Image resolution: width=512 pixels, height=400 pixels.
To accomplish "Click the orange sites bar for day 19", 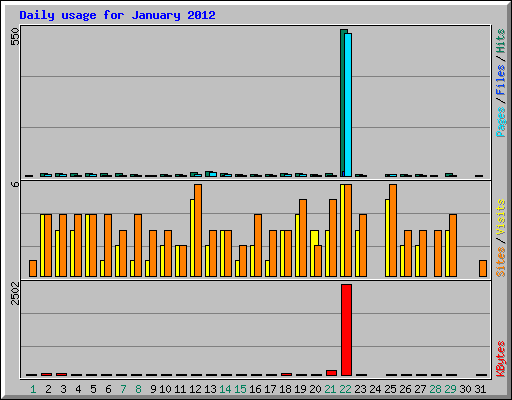I will 303,238.
